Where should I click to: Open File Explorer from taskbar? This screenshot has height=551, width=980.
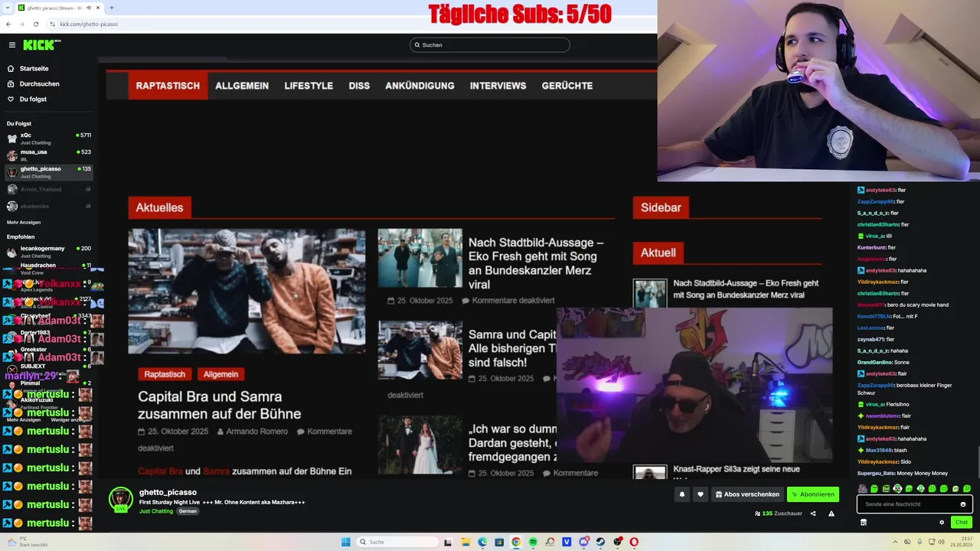tap(465, 542)
